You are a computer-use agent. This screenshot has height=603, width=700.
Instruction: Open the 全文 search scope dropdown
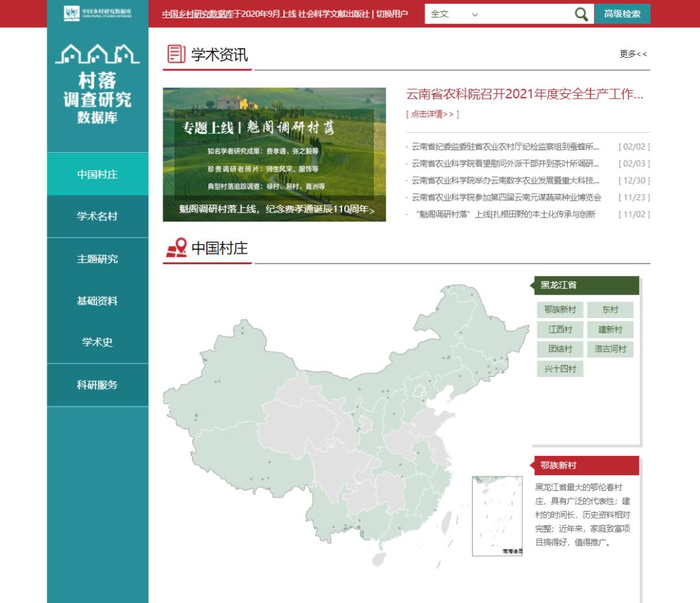454,14
